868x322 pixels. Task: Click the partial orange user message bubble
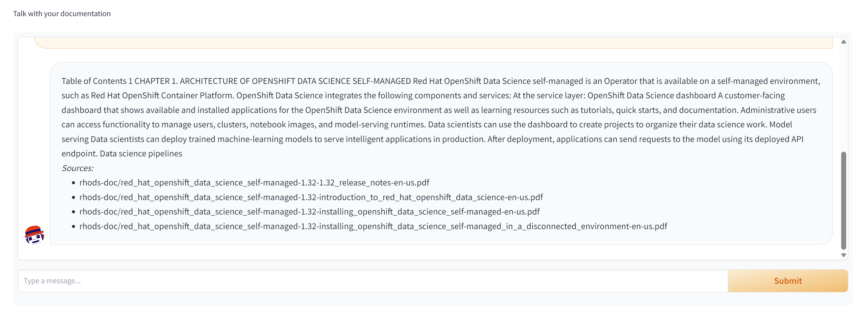[433, 43]
